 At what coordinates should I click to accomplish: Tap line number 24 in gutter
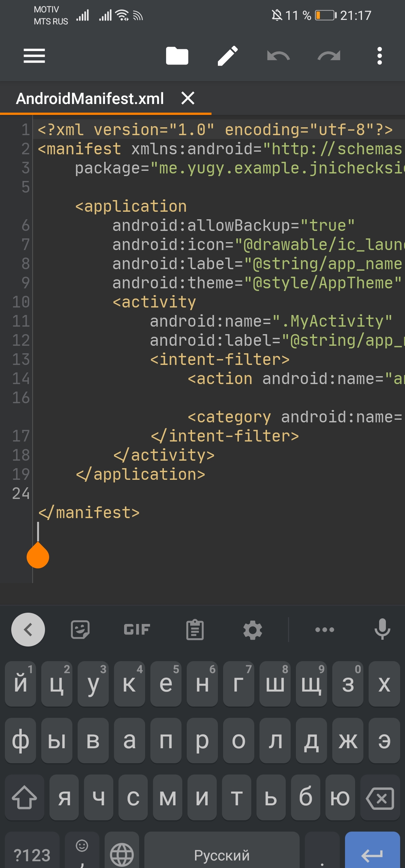21,494
